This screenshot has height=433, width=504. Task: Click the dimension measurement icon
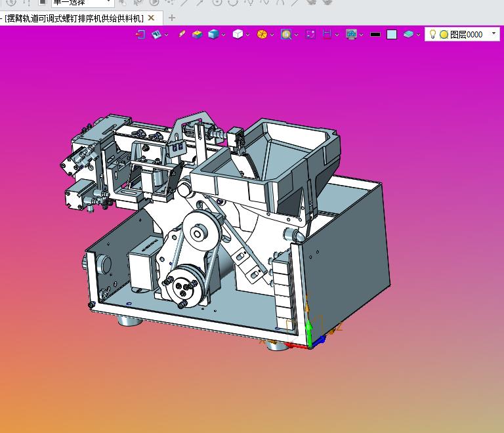[x=327, y=34]
